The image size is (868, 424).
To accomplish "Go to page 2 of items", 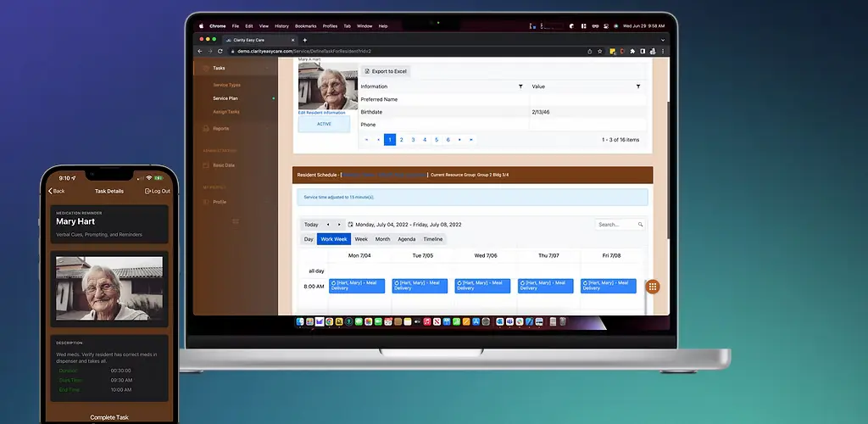I will tap(401, 140).
